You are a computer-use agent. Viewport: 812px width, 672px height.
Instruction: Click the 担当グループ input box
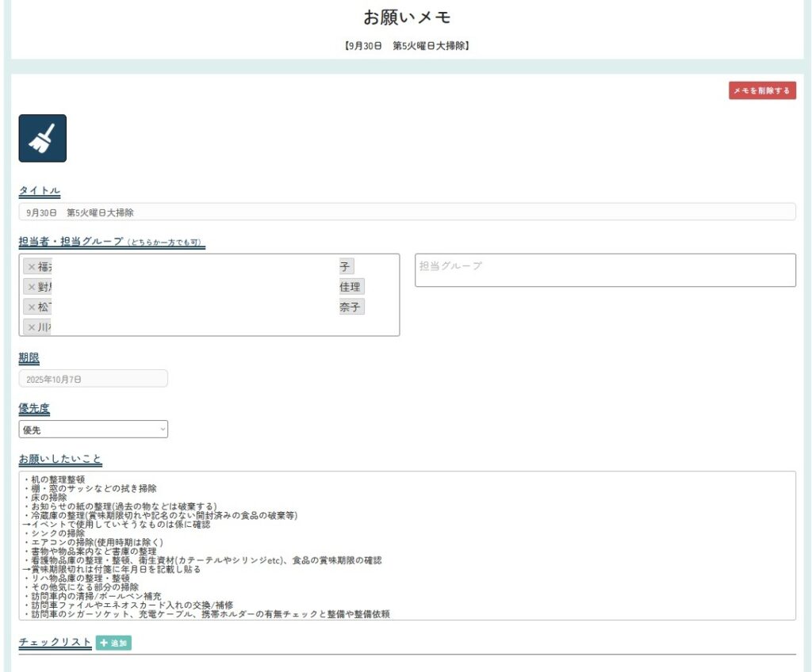point(605,270)
